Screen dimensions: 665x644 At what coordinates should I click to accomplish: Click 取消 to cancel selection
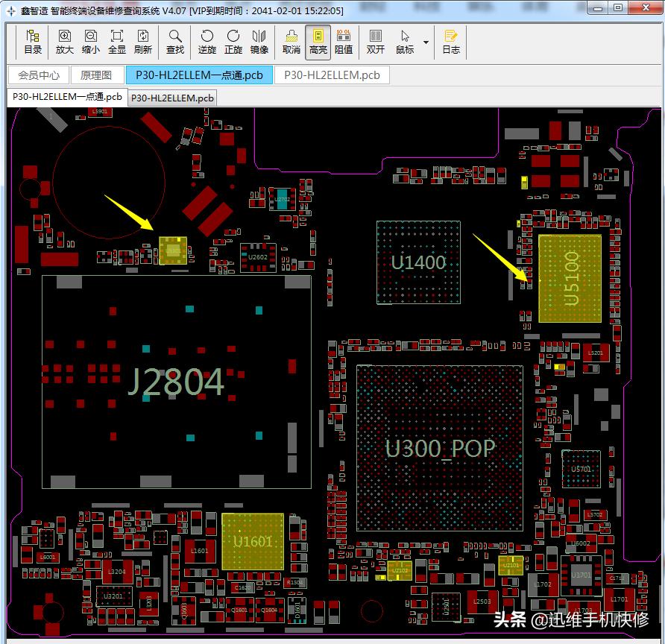(x=291, y=42)
